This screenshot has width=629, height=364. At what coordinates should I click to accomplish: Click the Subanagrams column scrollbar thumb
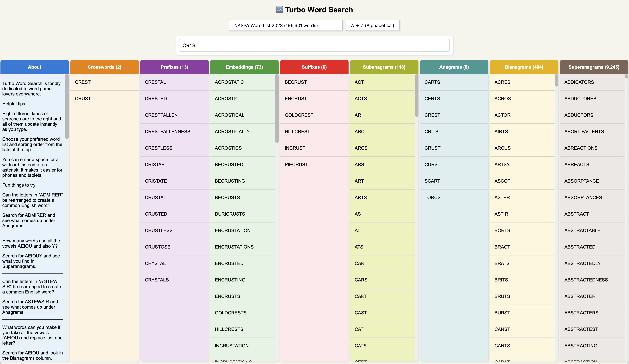pos(416,95)
